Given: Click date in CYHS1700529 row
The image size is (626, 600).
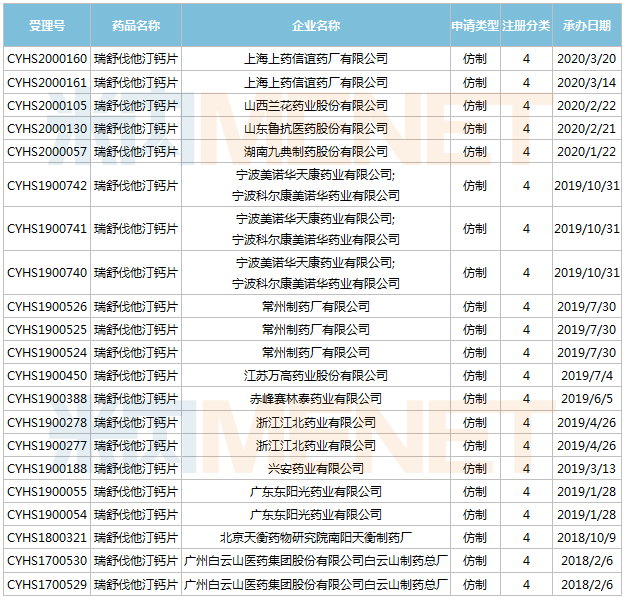Looking at the screenshot, I should pos(587,584).
